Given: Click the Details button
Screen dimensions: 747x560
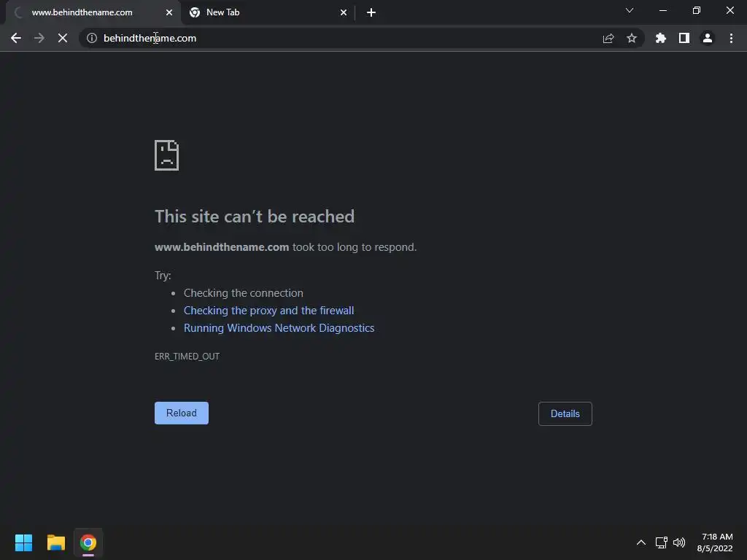Looking at the screenshot, I should [565, 414].
